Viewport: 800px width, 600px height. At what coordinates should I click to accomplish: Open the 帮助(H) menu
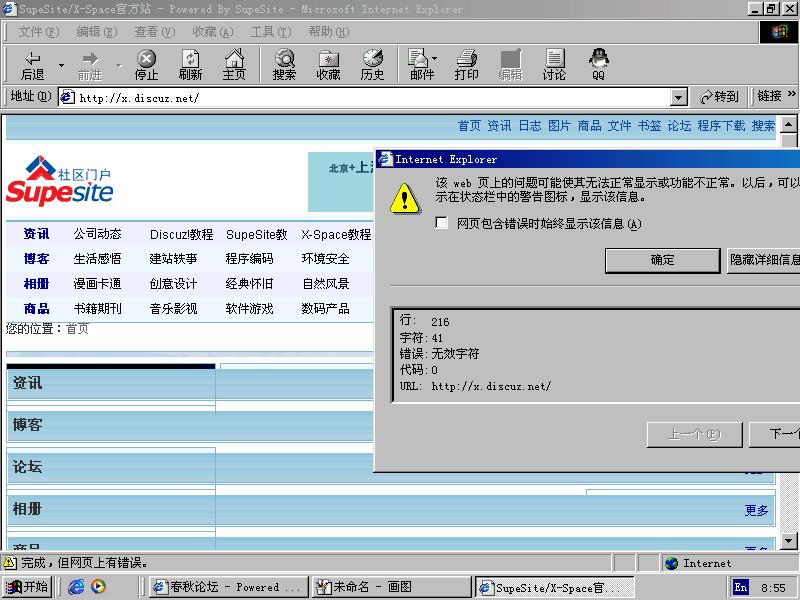[x=329, y=32]
